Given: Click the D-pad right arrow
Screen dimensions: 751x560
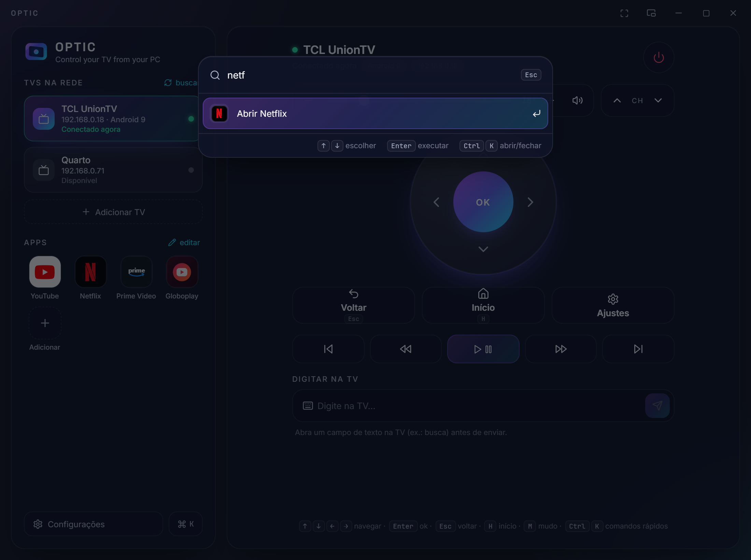Looking at the screenshot, I should pos(530,202).
